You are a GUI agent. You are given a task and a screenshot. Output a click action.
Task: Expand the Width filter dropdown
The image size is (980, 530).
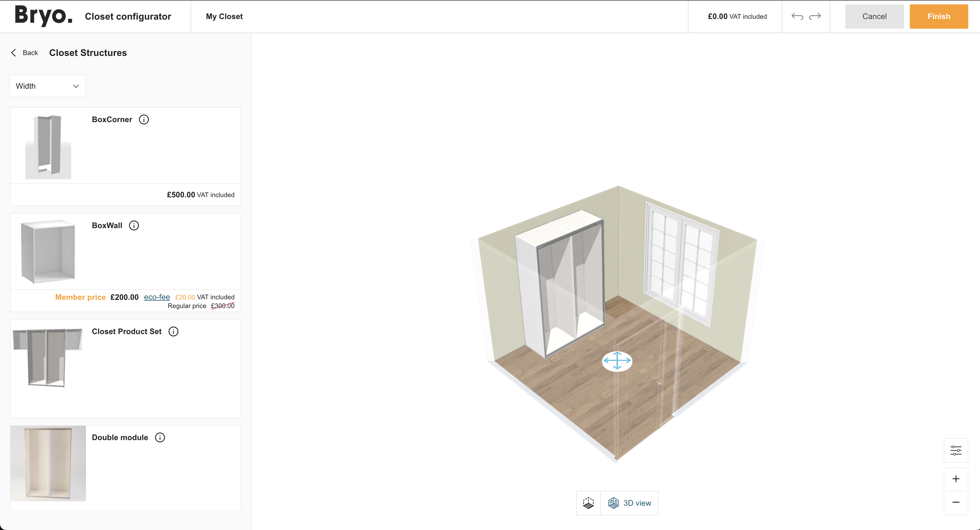(x=48, y=86)
